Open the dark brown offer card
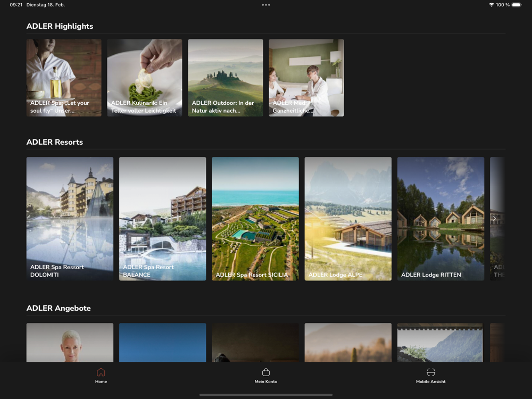Viewport: 532px width, 399px height. (x=255, y=342)
